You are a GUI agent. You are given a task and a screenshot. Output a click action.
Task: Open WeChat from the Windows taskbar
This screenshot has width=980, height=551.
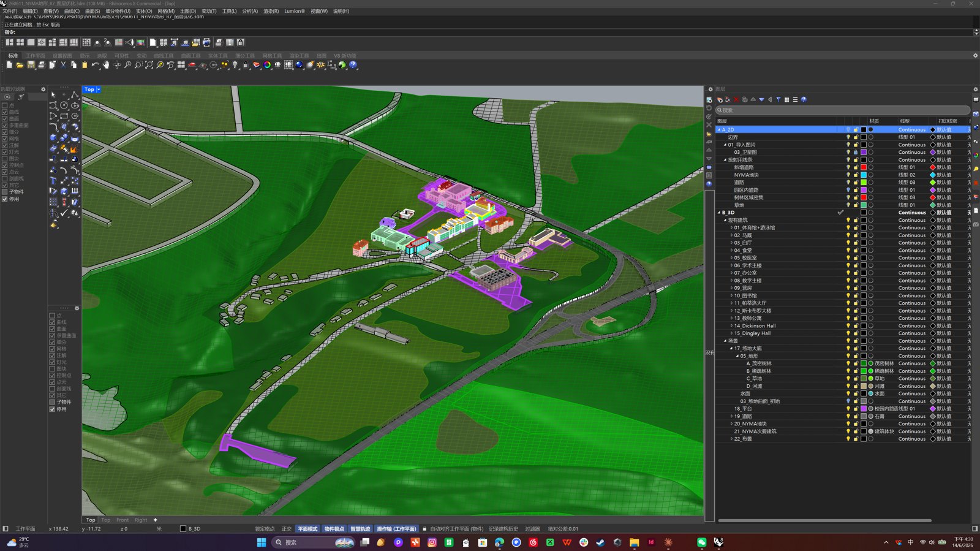coord(701,542)
